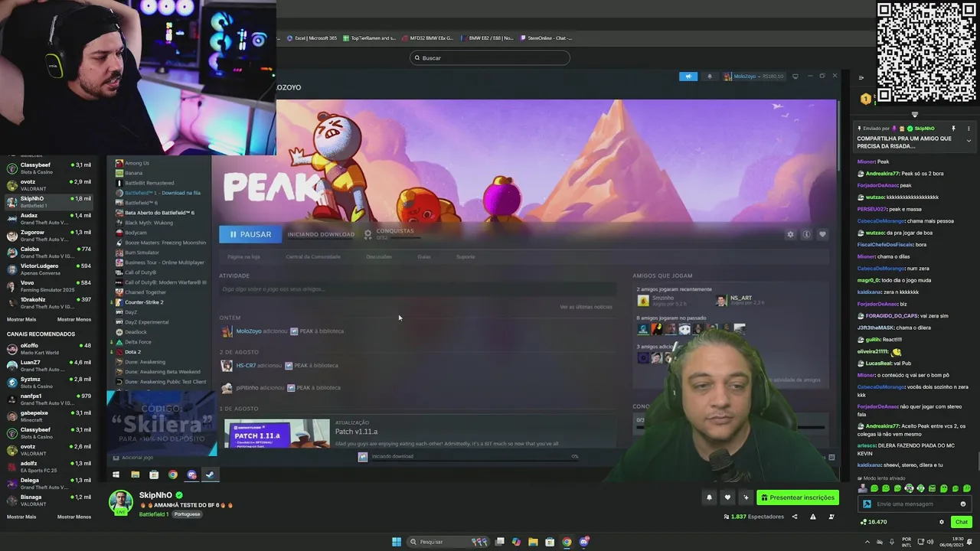The height and width of the screenshot is (551, 980).
Task: Click Battlefield 1 category link
Action: click(x=153, y=514)
